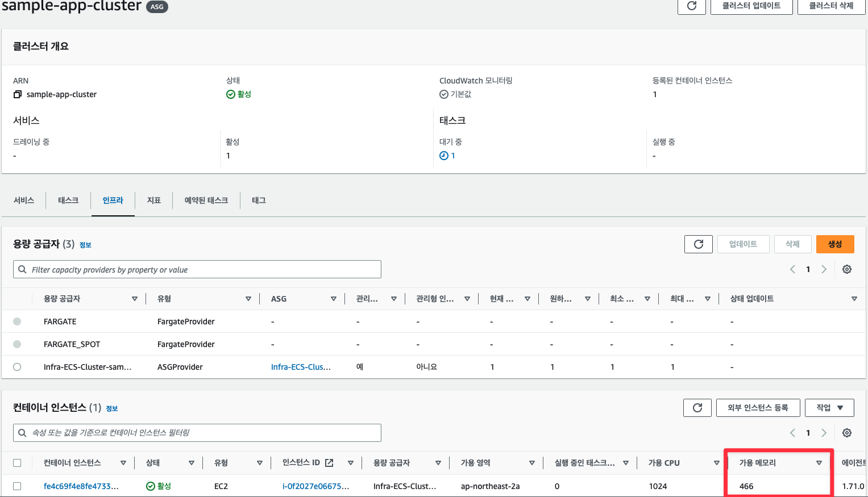Go to previous capacity providers page
The height and width of the screenshot is (497, 868).
pos(792,269)
